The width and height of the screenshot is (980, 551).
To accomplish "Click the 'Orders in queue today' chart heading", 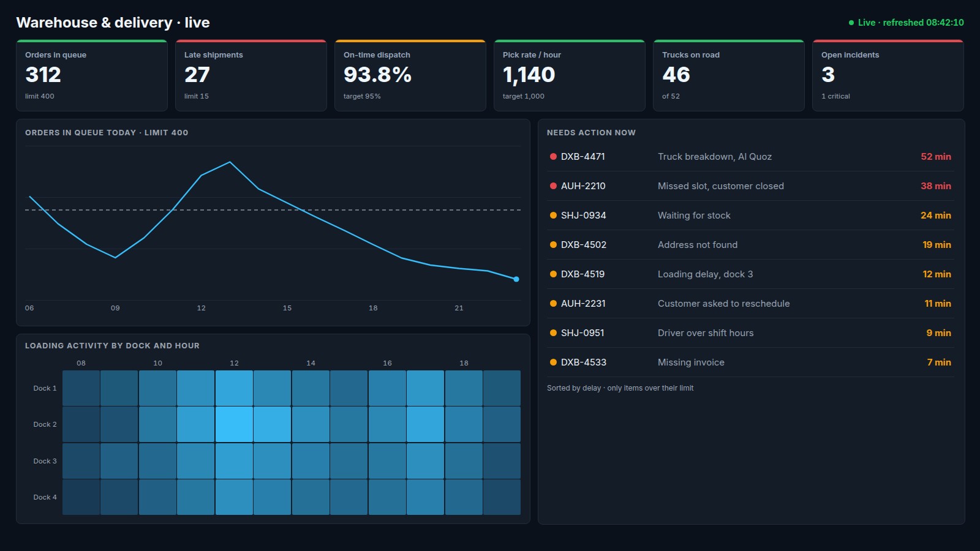I will click(107, 132).
